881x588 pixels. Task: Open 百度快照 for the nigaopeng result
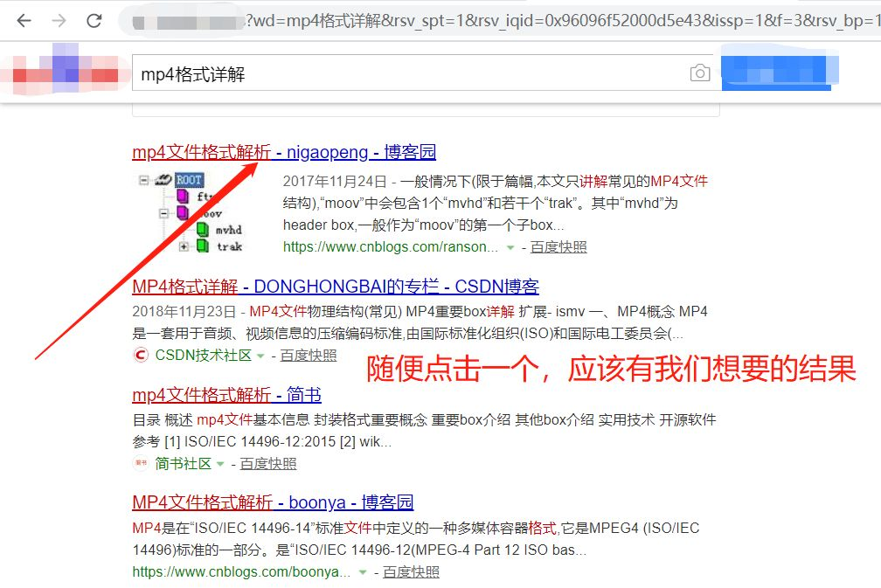(x=558, y=247)
